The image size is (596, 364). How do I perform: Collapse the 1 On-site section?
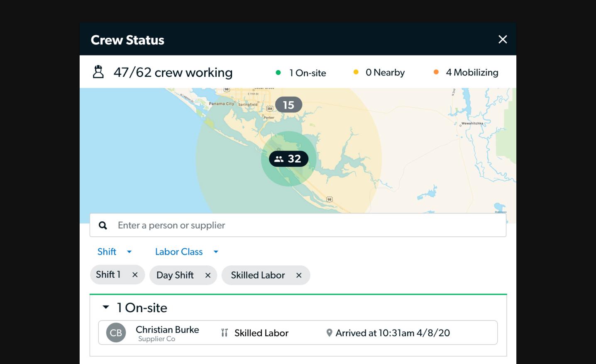pyautogui.click(x=106, y=307)
